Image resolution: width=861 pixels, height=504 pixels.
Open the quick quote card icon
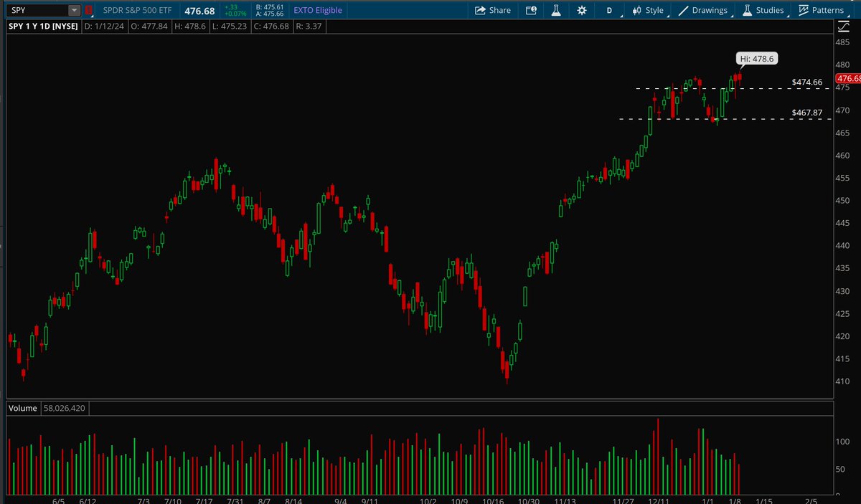531,10
